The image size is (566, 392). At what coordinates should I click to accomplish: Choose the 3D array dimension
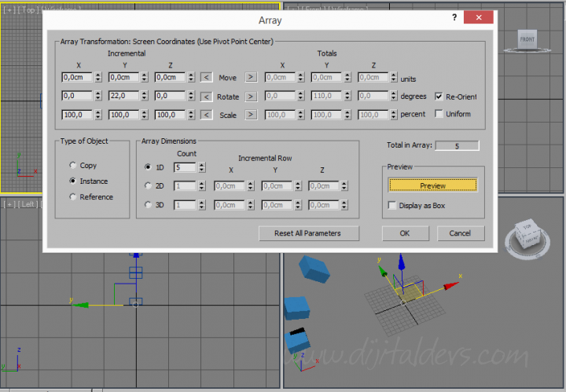(x=149, y=204)
